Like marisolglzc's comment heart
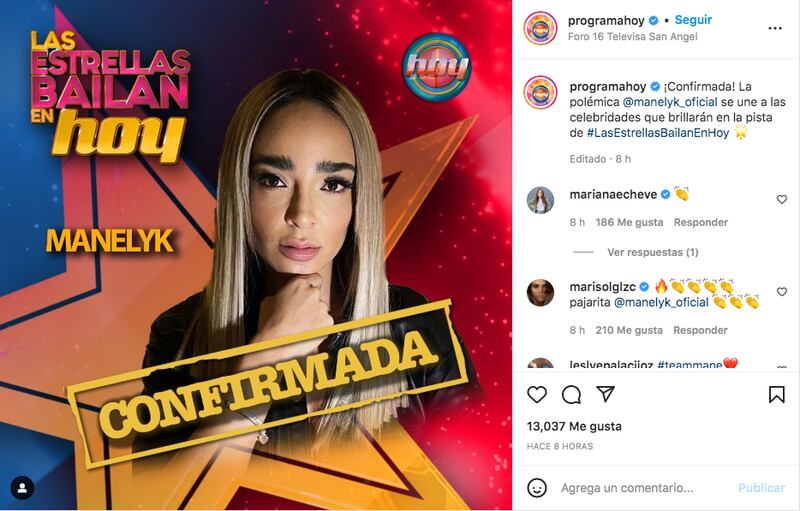This screenshot has width=800, height=511. (x=782, y=292)
